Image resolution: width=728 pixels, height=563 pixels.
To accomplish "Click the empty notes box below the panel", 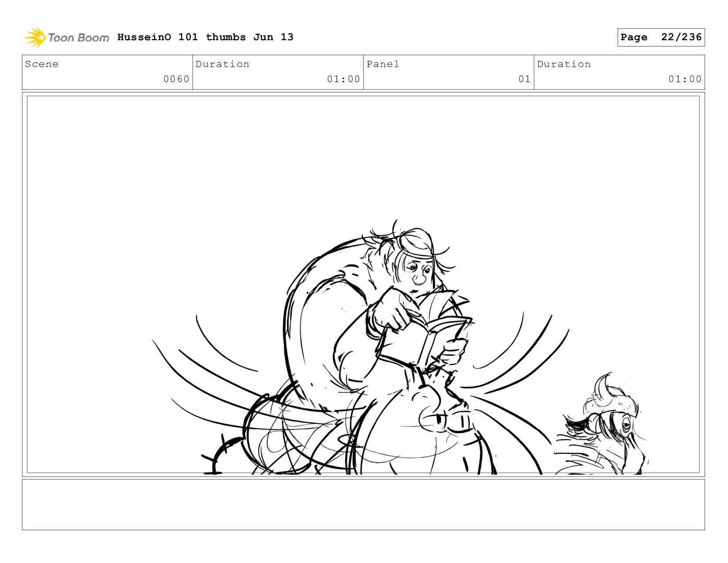I will click(363, 505).
